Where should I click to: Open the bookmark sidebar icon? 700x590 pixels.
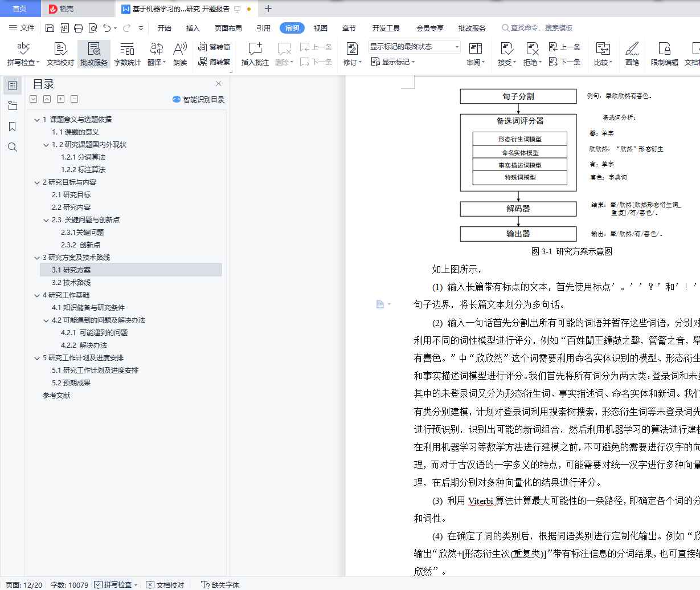pos(13,127)
